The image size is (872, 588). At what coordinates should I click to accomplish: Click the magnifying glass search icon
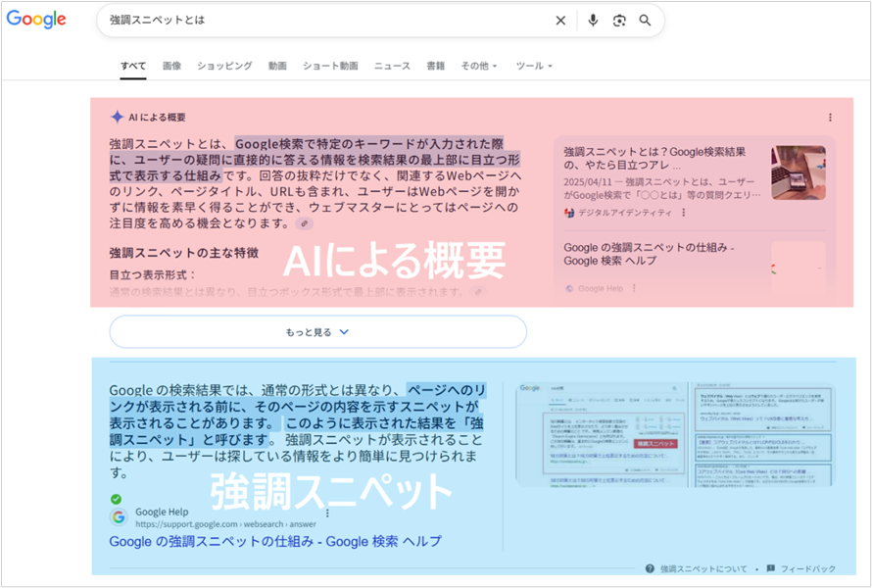click(645, 21)
